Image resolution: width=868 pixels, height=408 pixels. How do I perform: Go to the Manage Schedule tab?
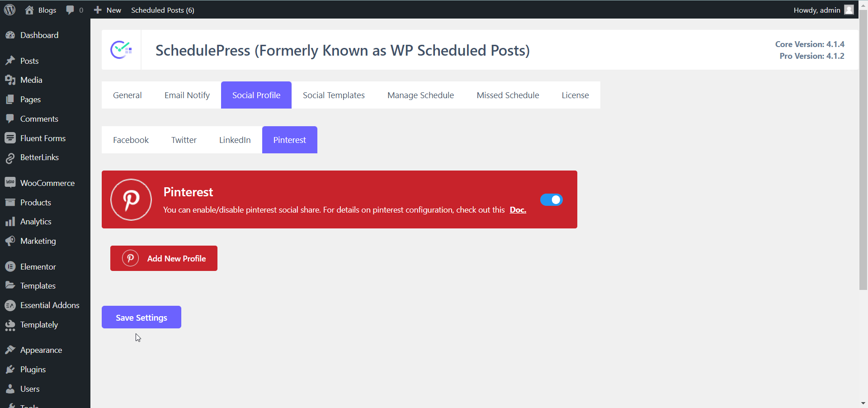point(420,95)
